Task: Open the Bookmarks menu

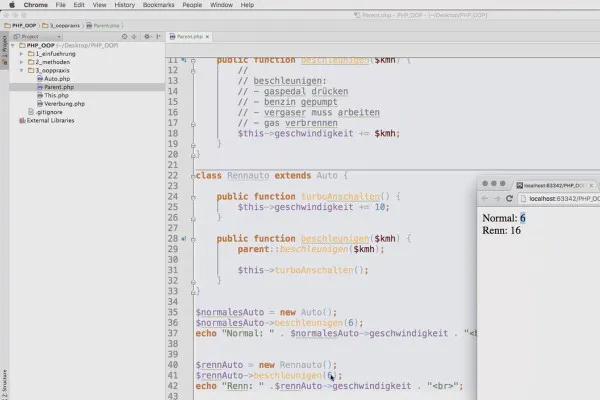Action: pyautogui.click(x=158, y=5)
